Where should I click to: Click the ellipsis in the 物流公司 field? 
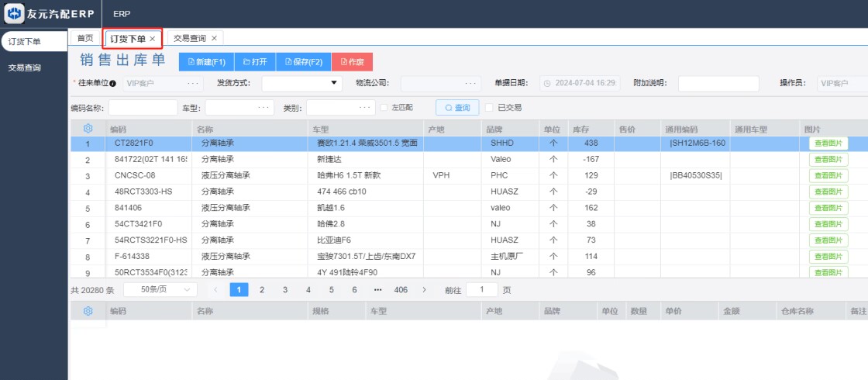click(470, 84)
